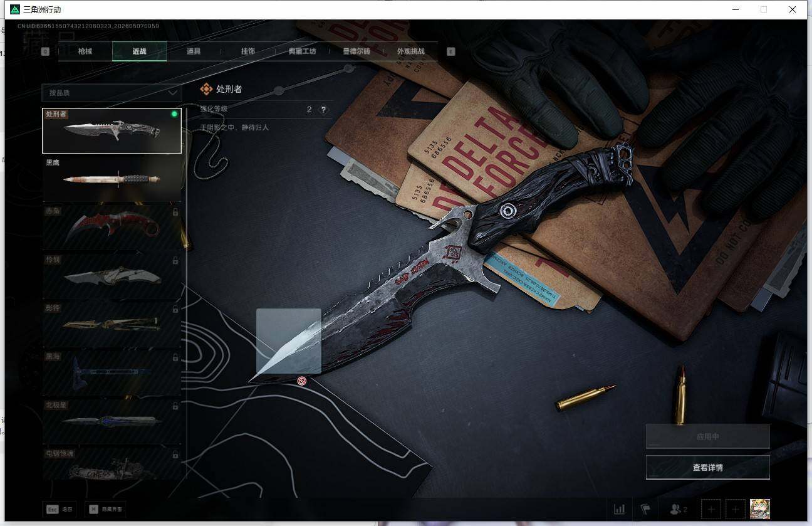Click the 强化等级 label
This screenshot has height=526, width=812.
pos(214,109)
